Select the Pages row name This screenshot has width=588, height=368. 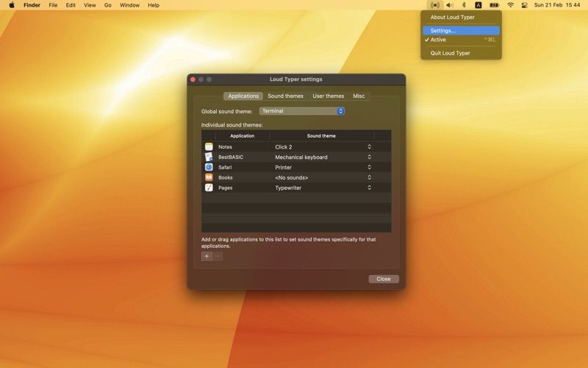tap(226, 188)
